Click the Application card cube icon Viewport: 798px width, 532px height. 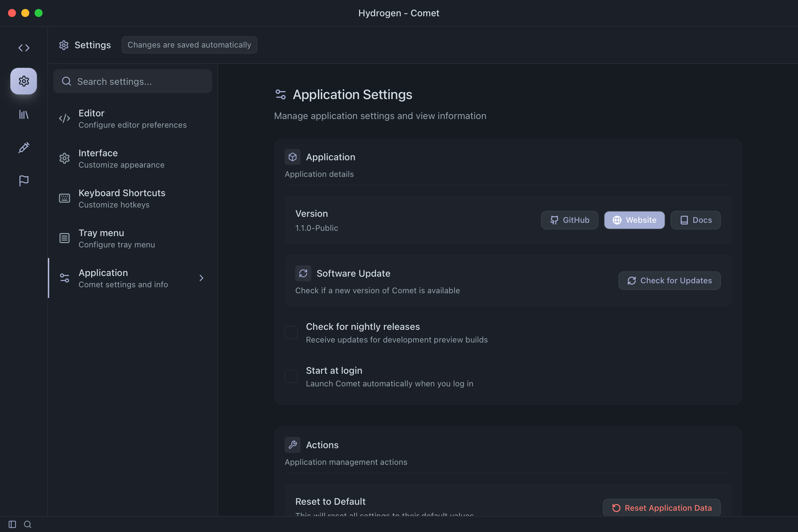(x=293, y=157)
